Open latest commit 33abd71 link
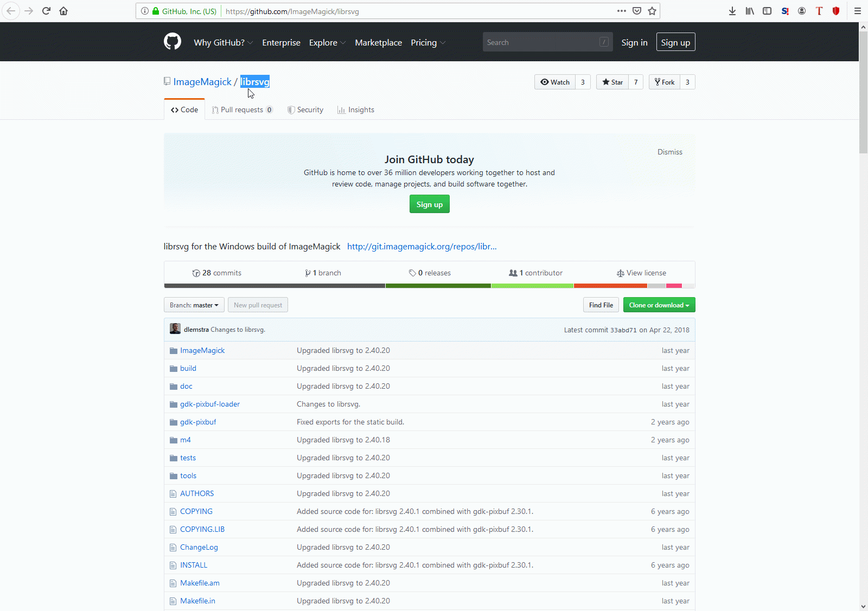The height and width of the screenshot is (611, 868). coord(623,330)
